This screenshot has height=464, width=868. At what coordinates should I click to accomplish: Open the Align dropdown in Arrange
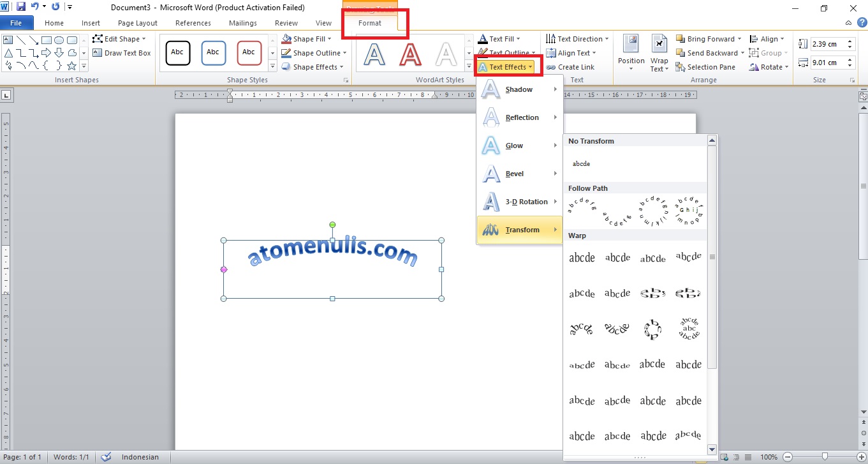(767, 39)
